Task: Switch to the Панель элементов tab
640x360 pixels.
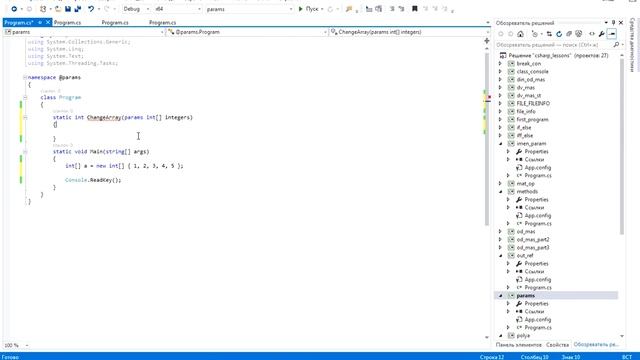Action: 518,345
